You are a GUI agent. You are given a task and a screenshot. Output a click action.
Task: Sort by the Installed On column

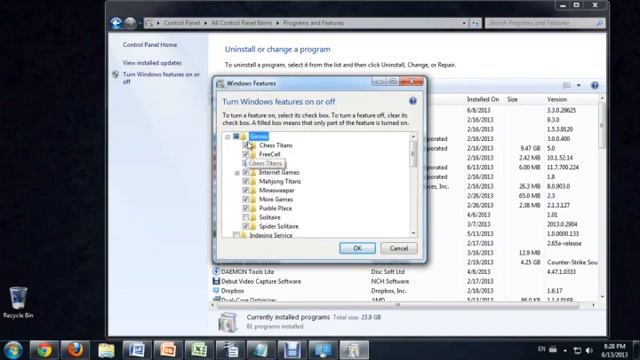483,99
